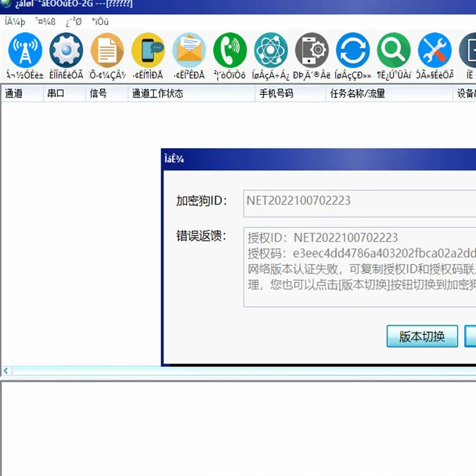Click the gray phone settings icon
This screenshot has height=476, width=476.
(312, 51)
